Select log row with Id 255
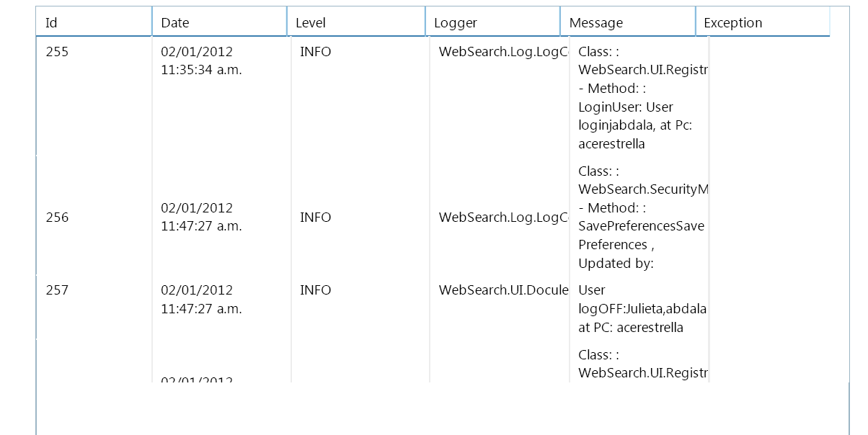Screen dimensions: 868x435 [x=57, y=52]
